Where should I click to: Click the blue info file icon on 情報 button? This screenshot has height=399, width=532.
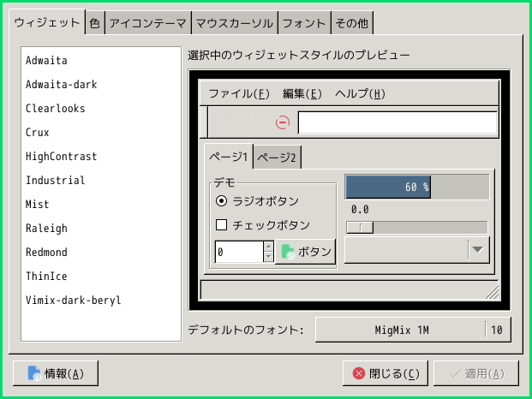[x=34, y=373]
